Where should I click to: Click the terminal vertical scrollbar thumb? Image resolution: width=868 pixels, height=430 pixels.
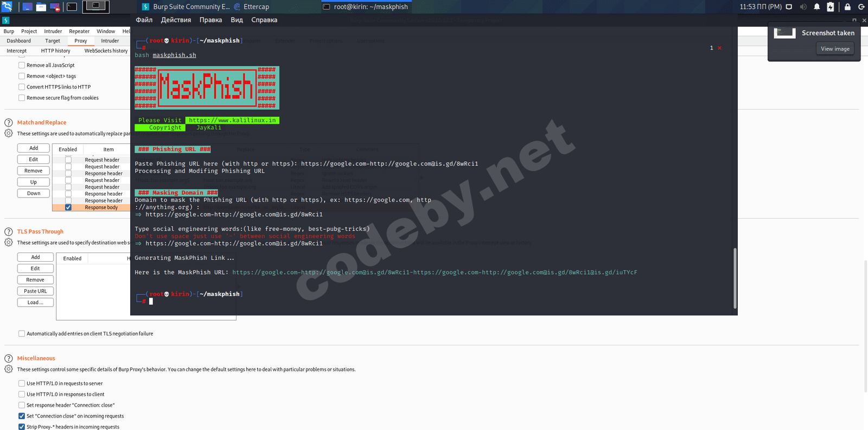[x=735, y=279]
